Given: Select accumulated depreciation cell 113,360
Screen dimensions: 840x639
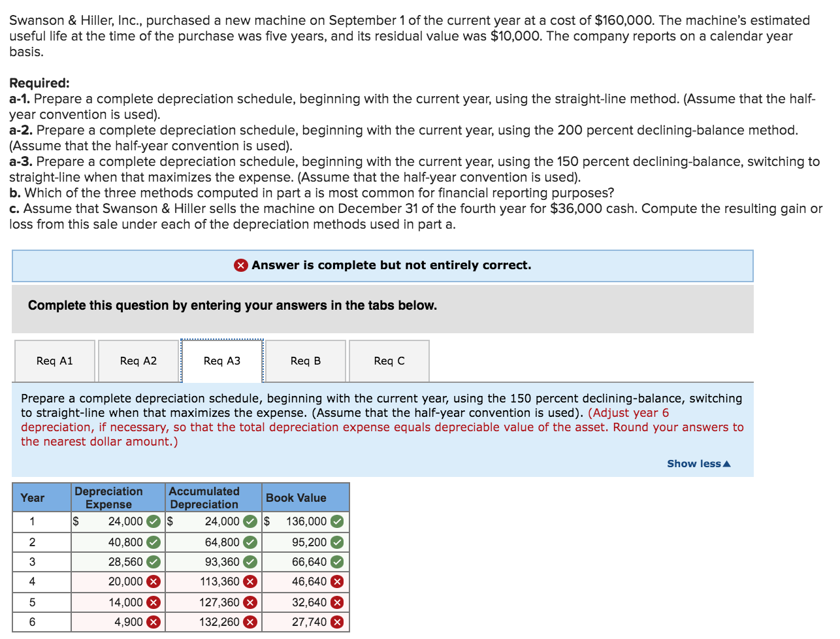Looking at the screenshot, I should 214,582.
